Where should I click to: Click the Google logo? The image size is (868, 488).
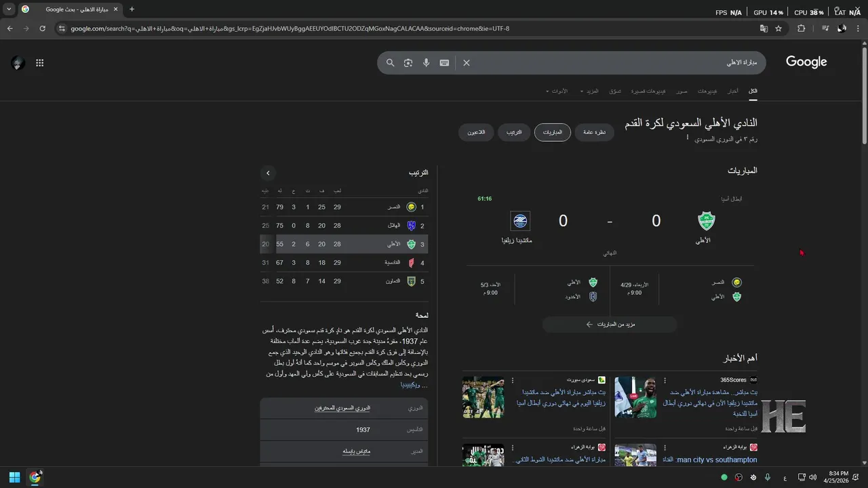pyautogui.click(x=806, y=62)
